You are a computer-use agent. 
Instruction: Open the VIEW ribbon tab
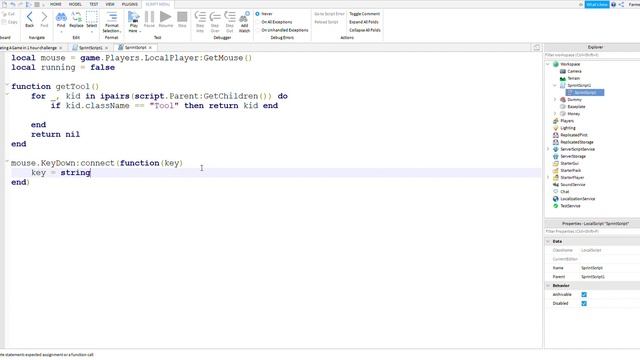tap(110, 4)
